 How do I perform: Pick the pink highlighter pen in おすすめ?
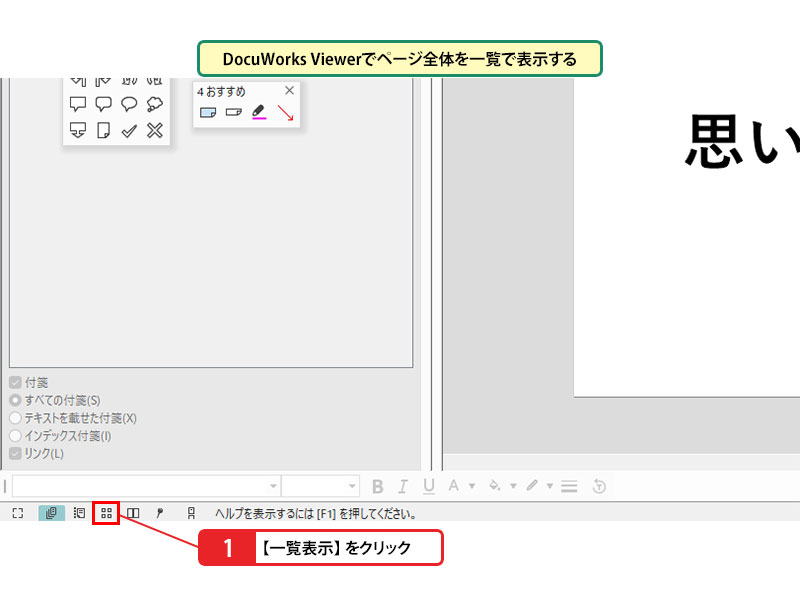[259, 112]
